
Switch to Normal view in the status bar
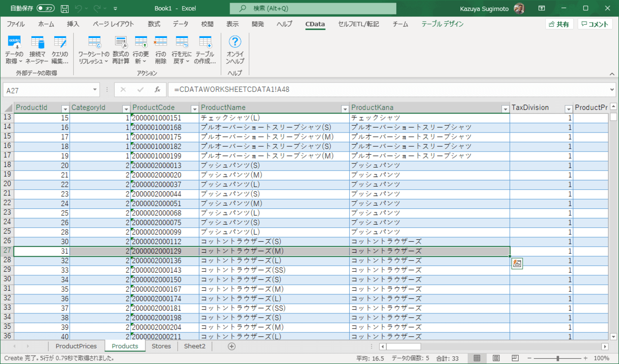(477, 358)
